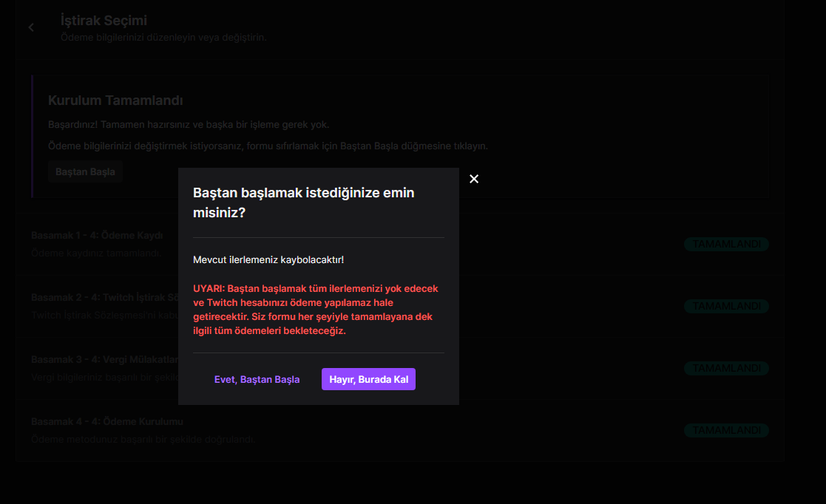Click 'Ödeme kaydınız tamamlandı.' description
Image resolution: width=826 pixels, height=504 pixels.
[96, 253]
